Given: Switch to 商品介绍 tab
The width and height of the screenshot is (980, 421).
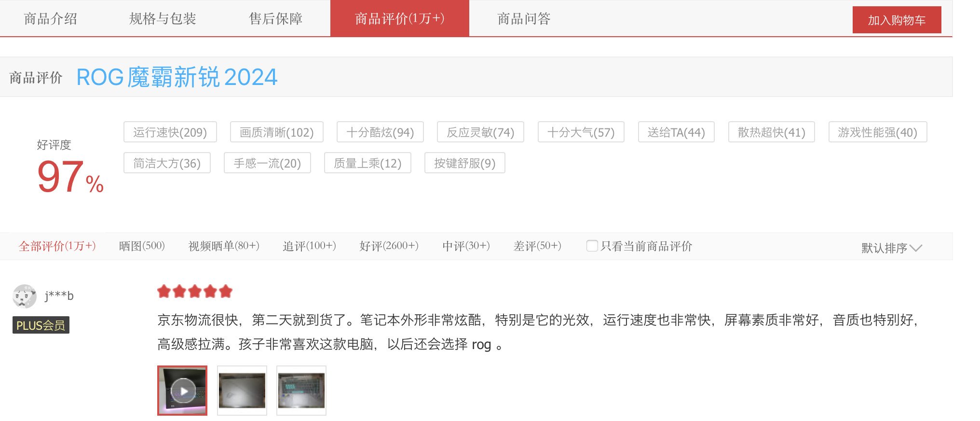Looking at the screenshot, I should 51,18.
